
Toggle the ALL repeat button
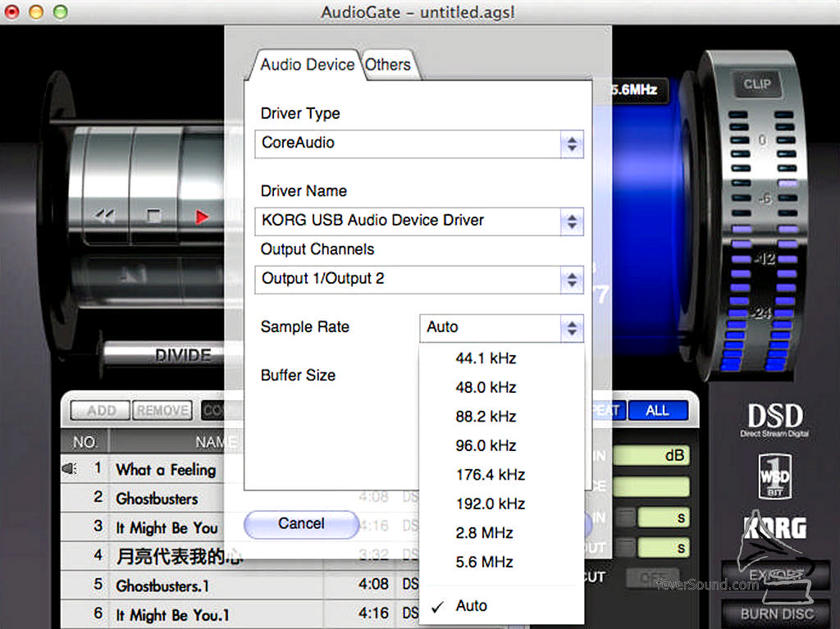(657, 410)
